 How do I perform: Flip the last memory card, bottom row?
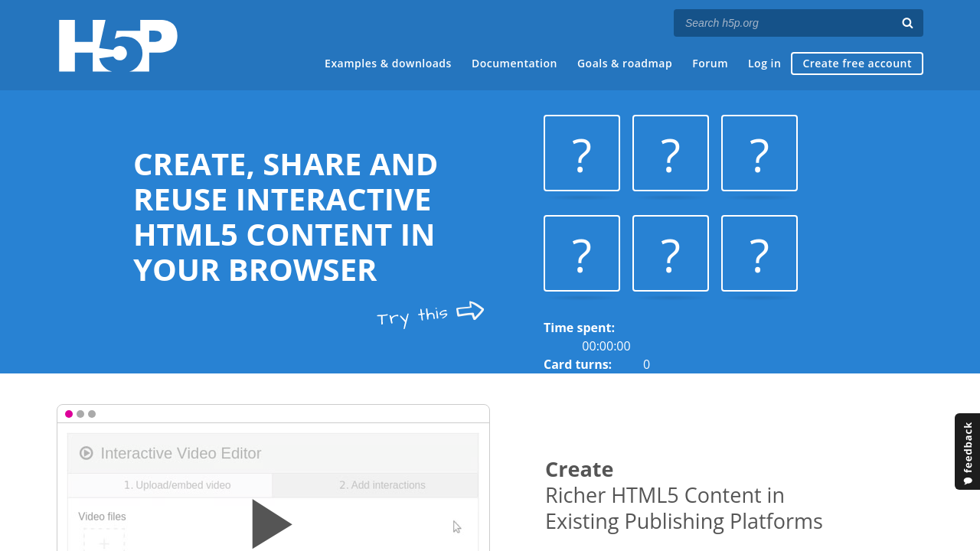(x=759, y=253)
